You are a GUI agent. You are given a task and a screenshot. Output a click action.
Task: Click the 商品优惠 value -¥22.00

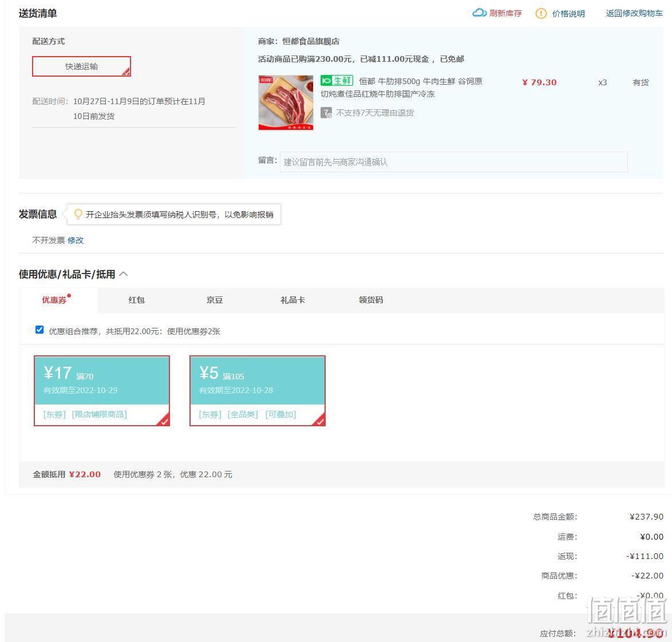click(647, 576)
